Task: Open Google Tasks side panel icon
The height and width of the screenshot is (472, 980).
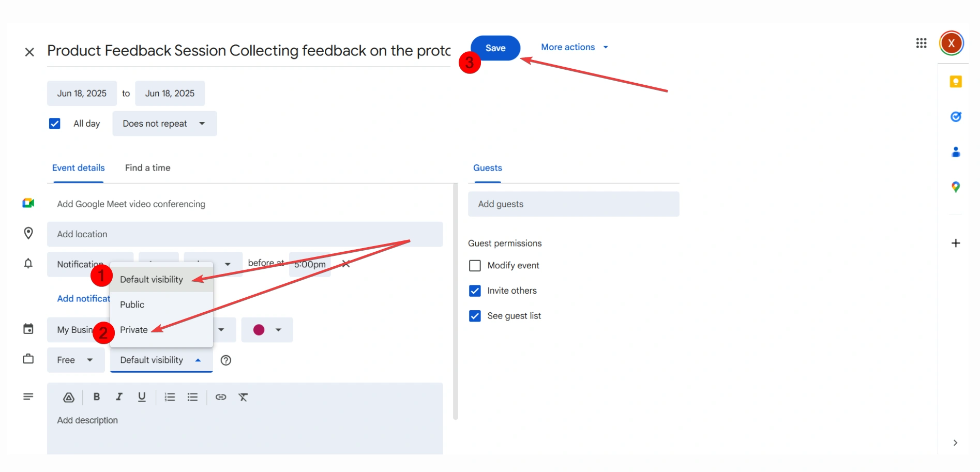Action: pos(956,117)
